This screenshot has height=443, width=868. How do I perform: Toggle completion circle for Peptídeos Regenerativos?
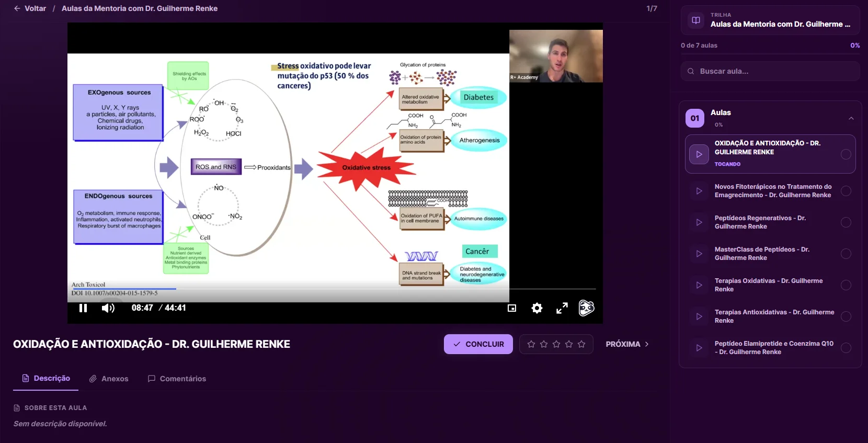pyautogui.click(x=846, y=222)
